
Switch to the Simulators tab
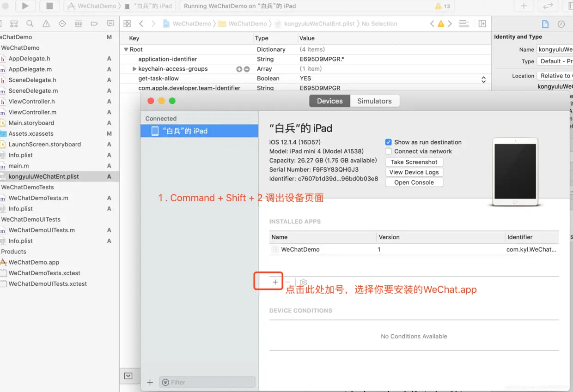374,101
